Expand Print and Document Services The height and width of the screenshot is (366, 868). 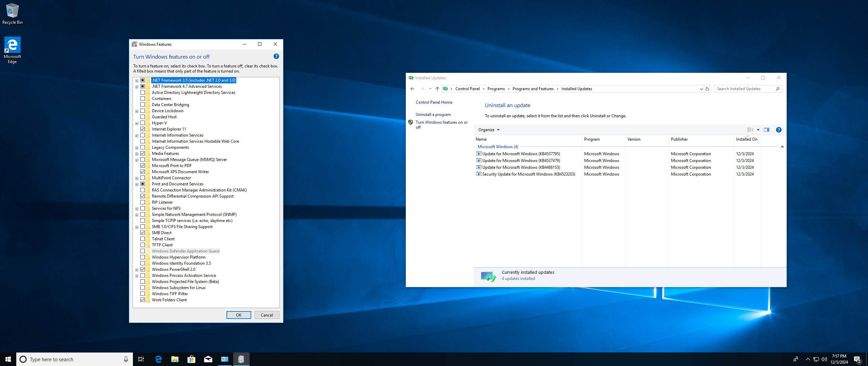click(137, 184)
